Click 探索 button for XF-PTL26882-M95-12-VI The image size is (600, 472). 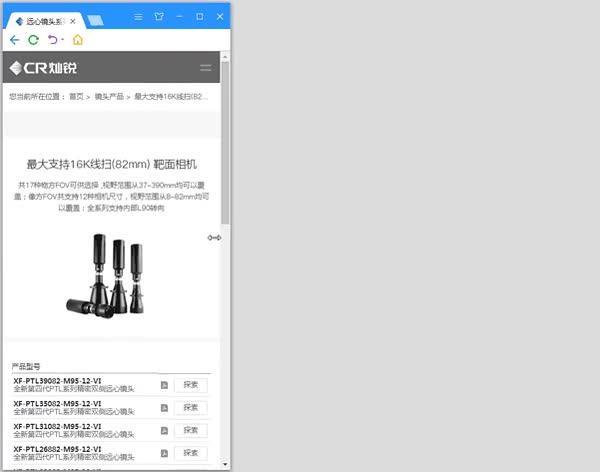[x=191, y=453]
